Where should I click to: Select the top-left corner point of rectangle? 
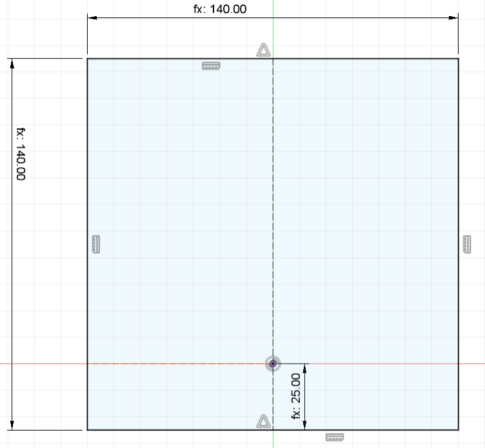click(88, 59)
